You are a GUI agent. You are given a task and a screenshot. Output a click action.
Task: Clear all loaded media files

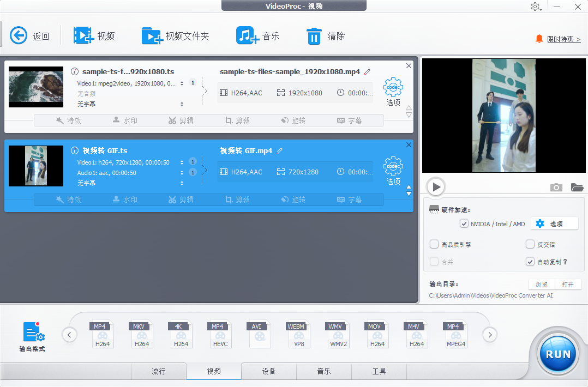[325, 35]
